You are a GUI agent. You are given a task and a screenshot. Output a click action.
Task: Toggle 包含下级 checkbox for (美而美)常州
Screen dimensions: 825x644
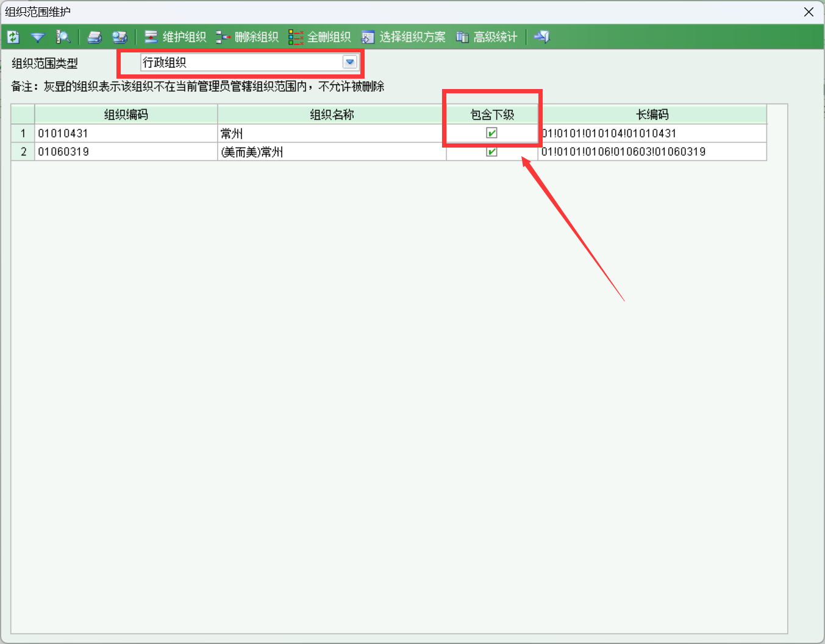(491, 152)
